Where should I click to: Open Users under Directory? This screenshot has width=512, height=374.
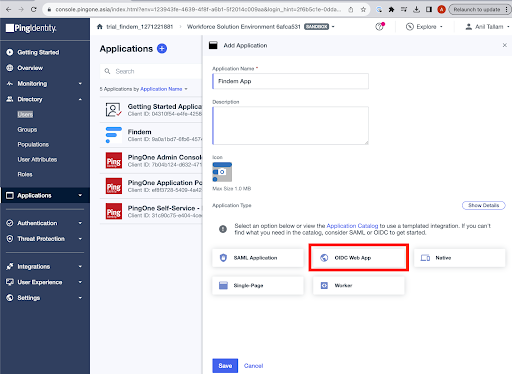coord(25,115)
